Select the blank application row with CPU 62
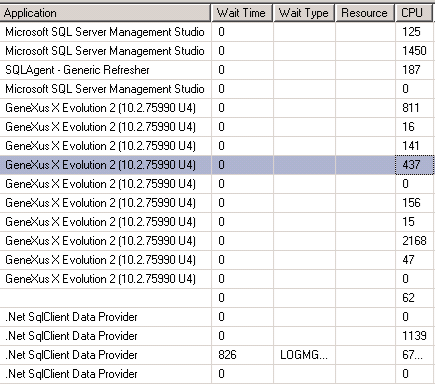 217,298
